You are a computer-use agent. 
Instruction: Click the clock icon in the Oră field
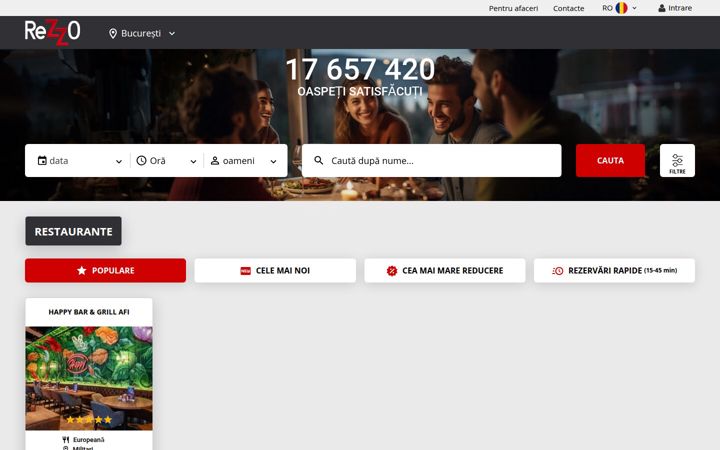click(x=141, y=161)
